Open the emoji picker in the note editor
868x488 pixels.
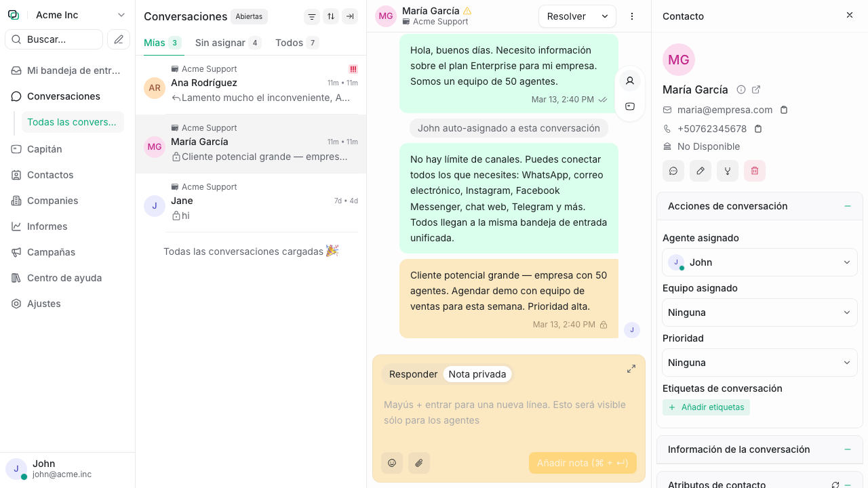click(392, 463)
